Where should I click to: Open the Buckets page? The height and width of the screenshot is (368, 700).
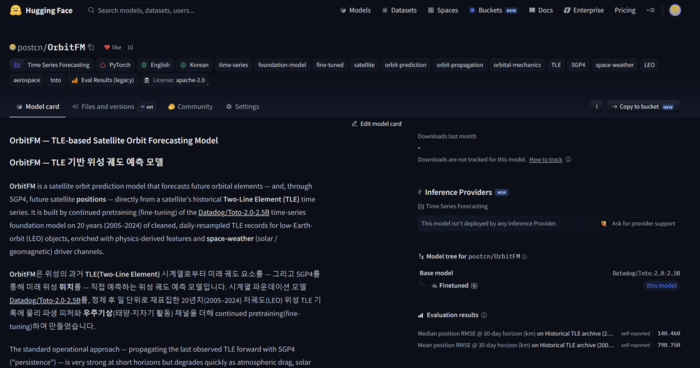493,10
